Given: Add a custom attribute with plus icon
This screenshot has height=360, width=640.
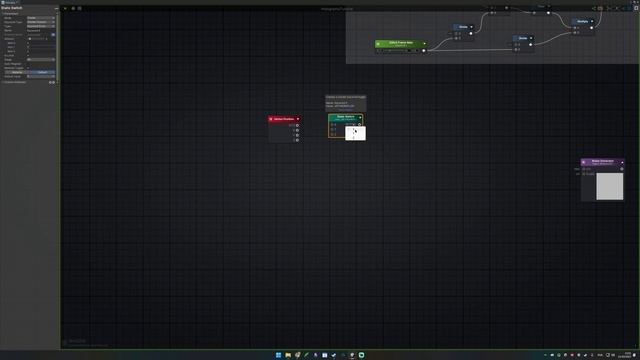Looking at the screenshot, I should click(x=50, y=82).
